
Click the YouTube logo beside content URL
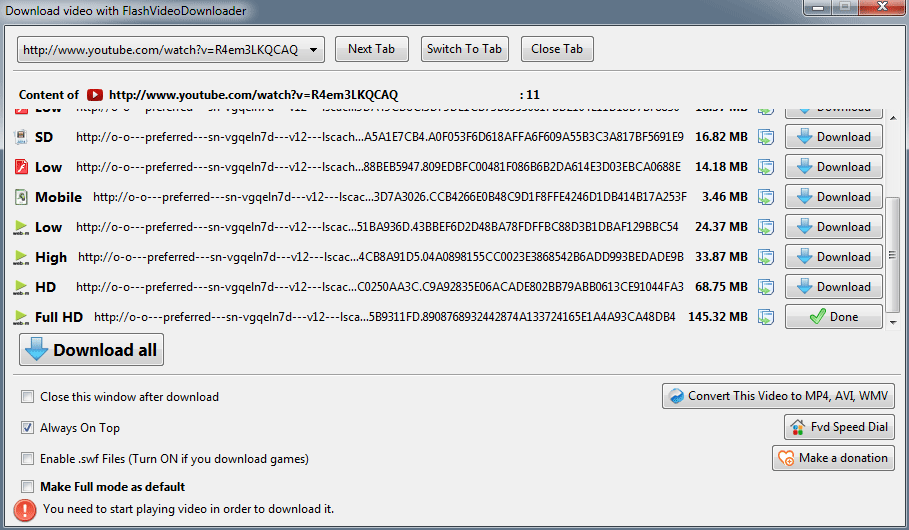point(95,95)
